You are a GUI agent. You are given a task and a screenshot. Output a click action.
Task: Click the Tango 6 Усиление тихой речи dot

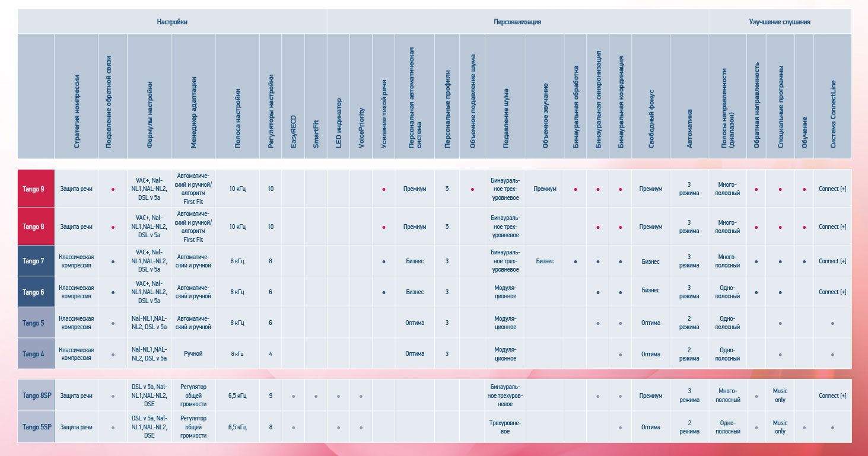coord(384,292)
